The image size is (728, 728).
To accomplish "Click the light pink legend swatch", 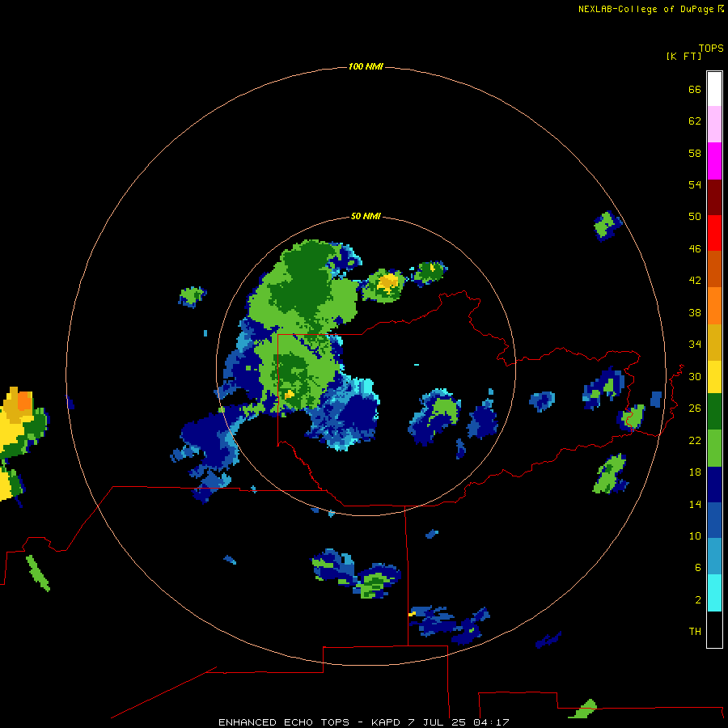I will coord(714,125).
